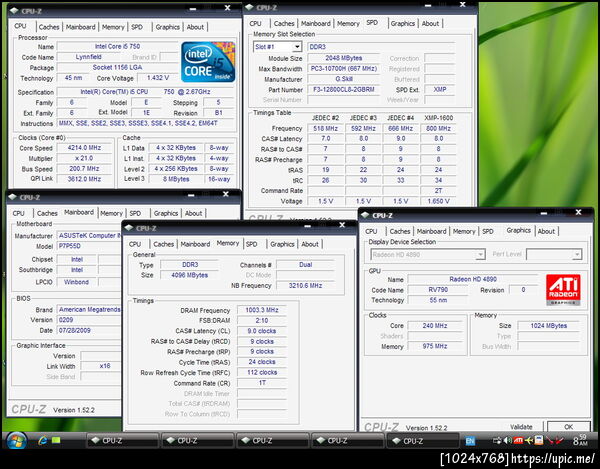Click the GPU memory size 1024 MBytes

[x=548, y=326]
